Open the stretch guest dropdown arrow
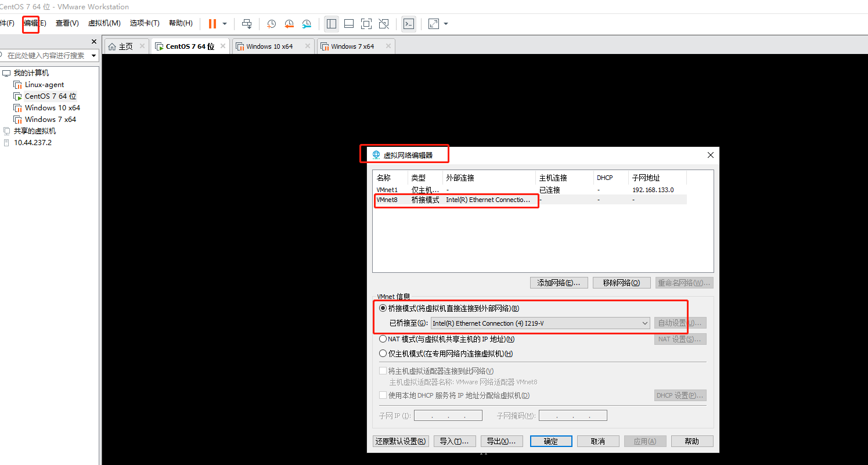 (446, 24)
